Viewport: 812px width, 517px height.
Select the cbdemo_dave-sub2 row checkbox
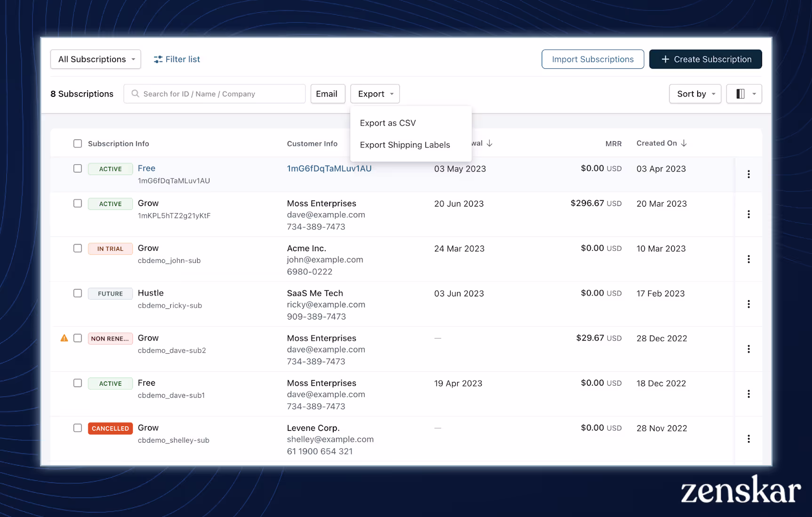tap(78, 338)
